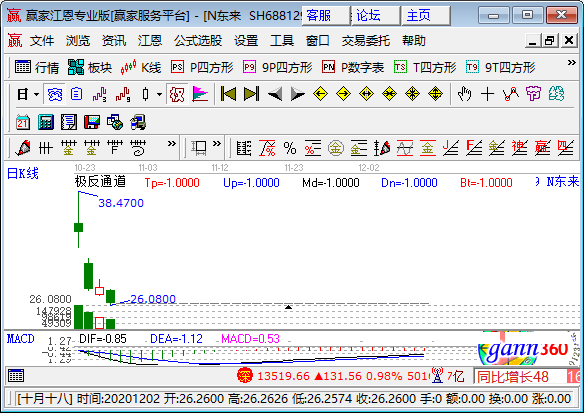Click the red 神 angle-lines icon
The height and width of the screenshot is (413, 584).
(520, 148)
